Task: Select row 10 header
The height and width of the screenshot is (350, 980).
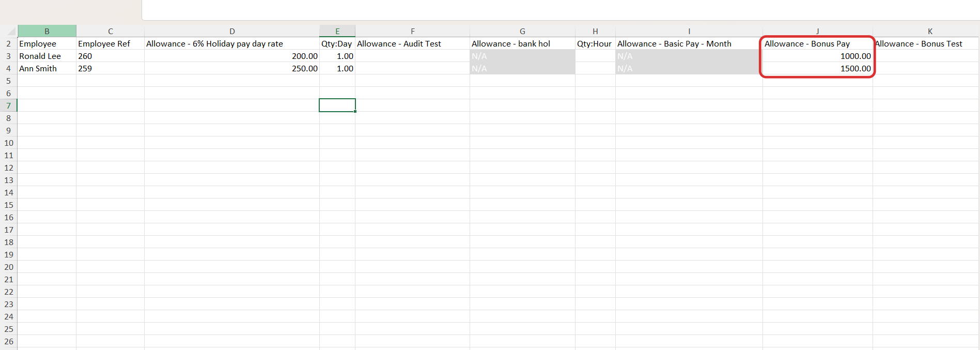Action: click(9, 143)
